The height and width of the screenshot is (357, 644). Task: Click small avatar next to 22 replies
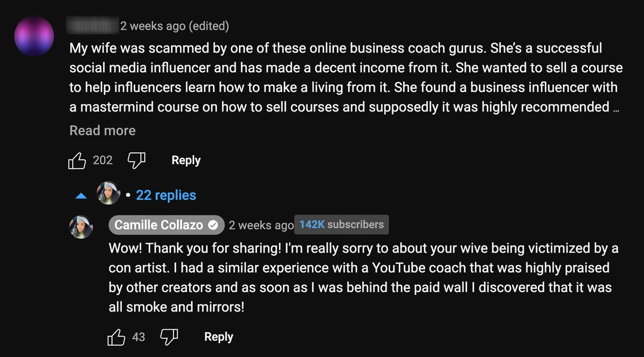coord(108,194)
